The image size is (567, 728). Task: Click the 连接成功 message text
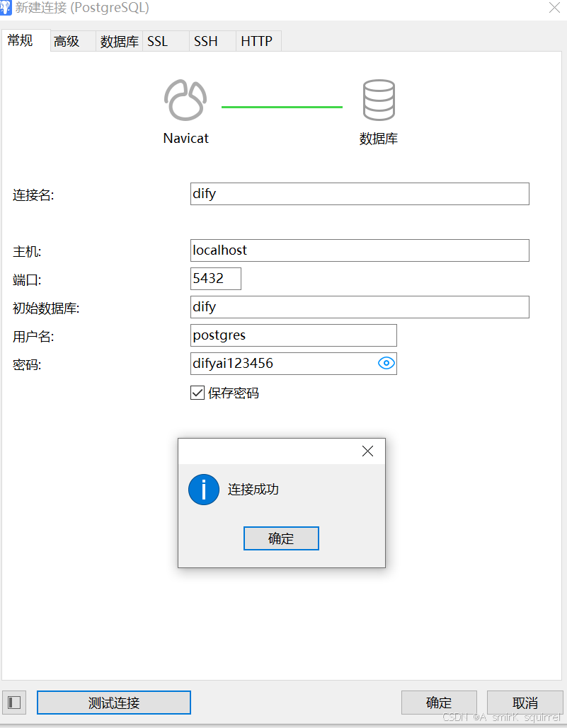click(x=253, y=490)
